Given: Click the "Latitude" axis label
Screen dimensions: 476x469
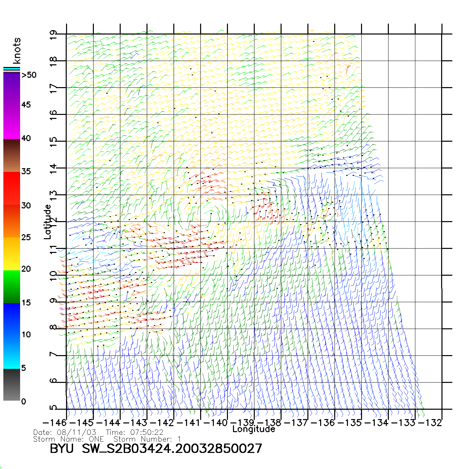Looking at the screenshot, I should point(48,221).
